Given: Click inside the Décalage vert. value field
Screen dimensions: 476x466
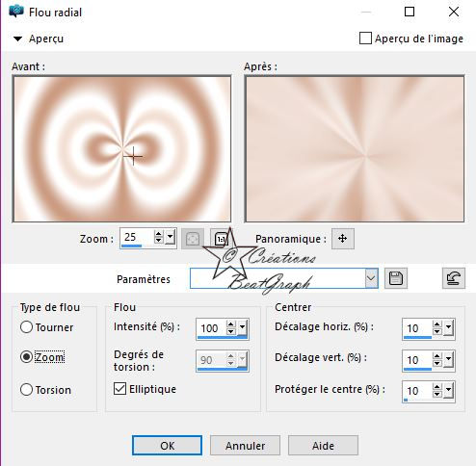Looking at the screenshot, I should (x=417, y=360).
